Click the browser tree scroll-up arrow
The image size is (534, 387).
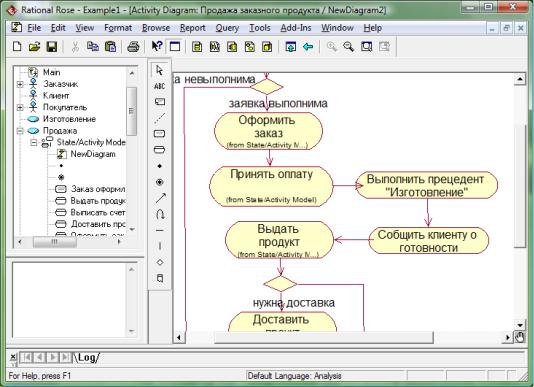pyautogui.click(x=132, y=73)
